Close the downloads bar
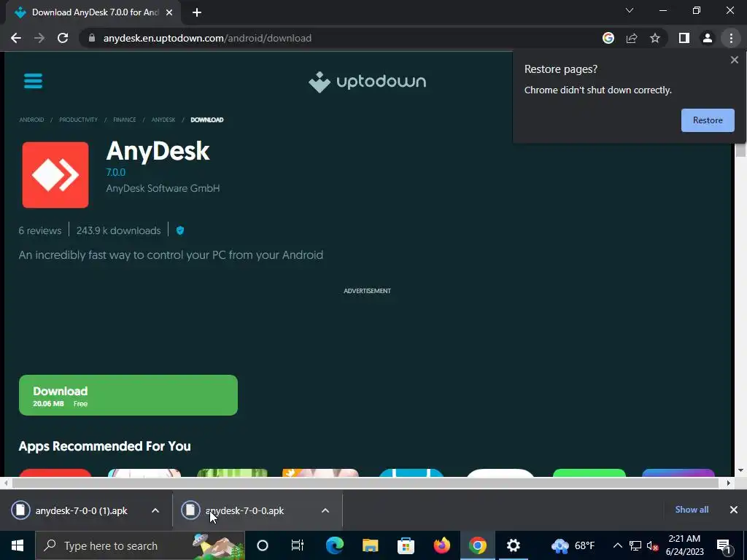The image size is (747, 560). point(734,510)
